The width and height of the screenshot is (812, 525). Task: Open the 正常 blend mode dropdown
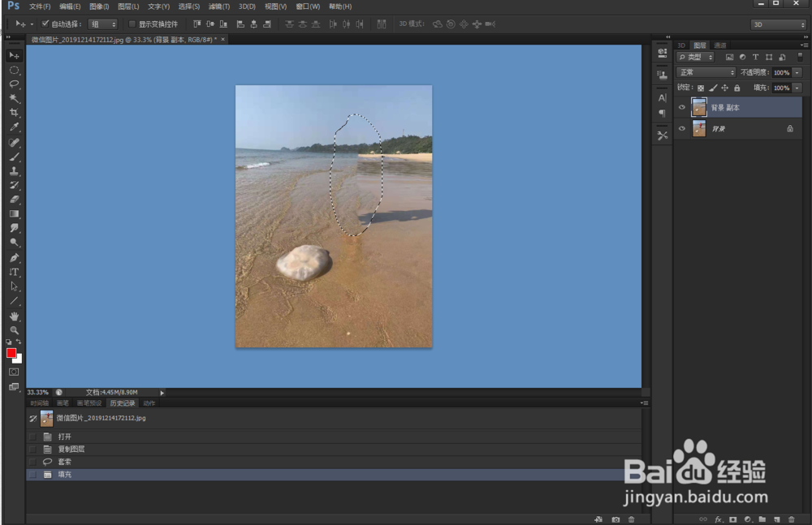coord(706,72)
